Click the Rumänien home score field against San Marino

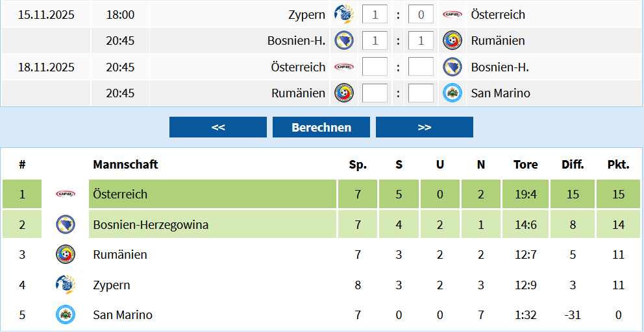tap(375, 93)
